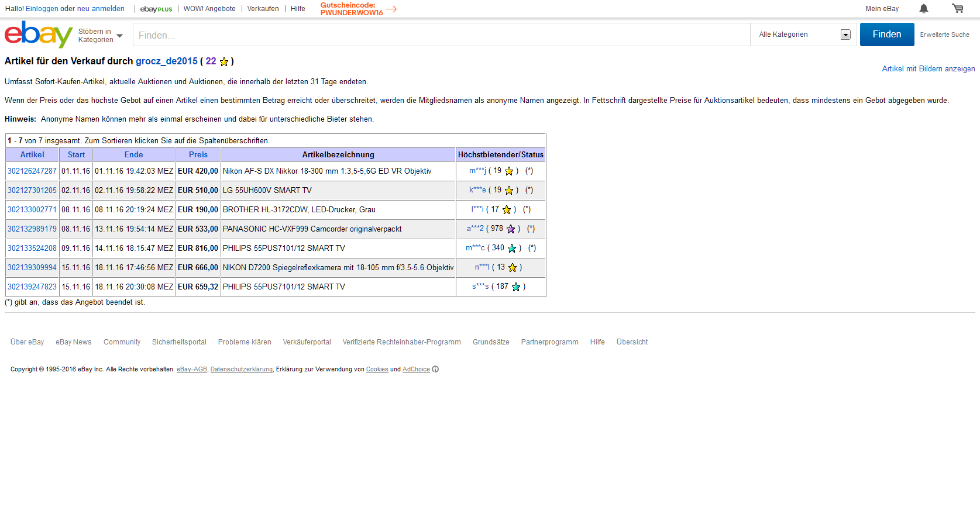Click the star icon beside bidder s***s
This screenshot has width=980, height=531.
pyautogui.click(x=516, y=287)
